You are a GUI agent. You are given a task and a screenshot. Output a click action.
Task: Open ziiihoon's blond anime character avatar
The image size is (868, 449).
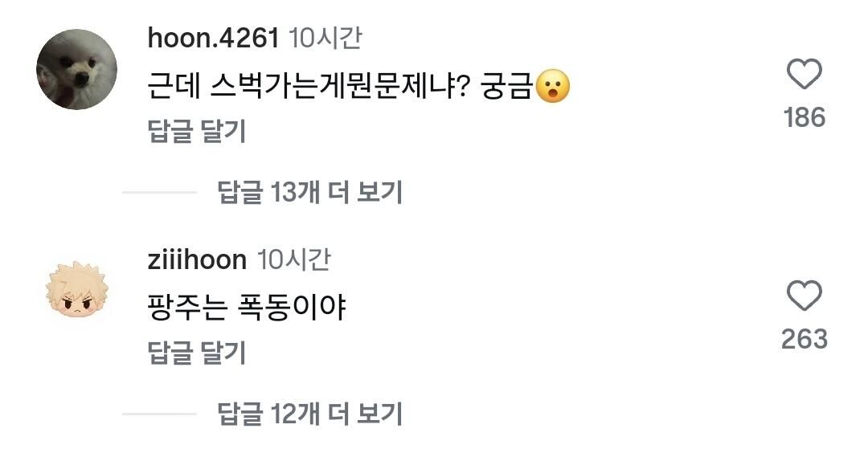(x=77, y=290)
